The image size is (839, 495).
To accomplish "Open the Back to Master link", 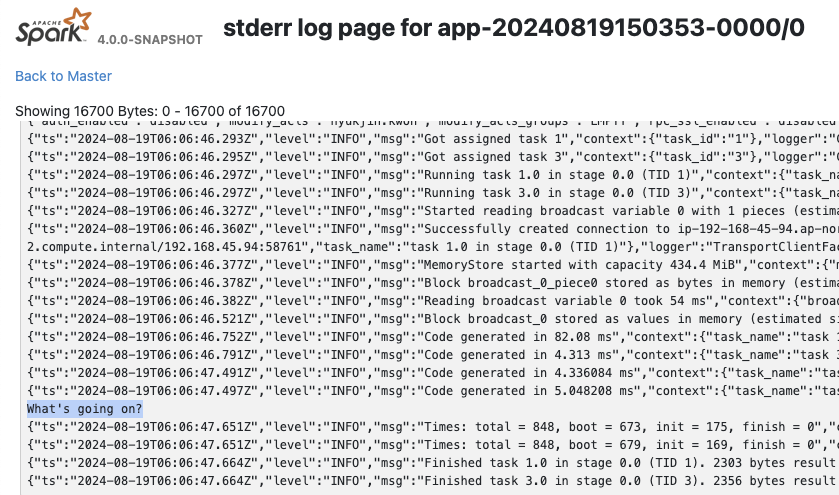I will [63, 76].
